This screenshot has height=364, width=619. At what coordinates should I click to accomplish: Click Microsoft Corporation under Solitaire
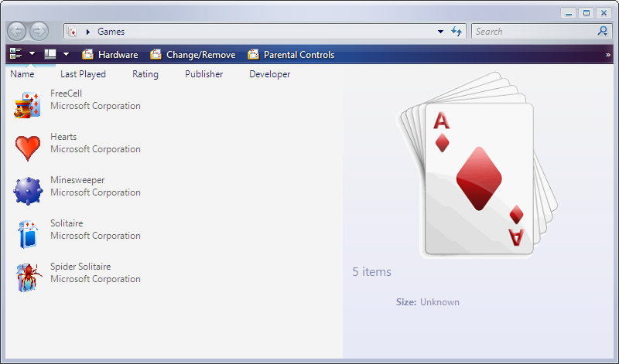tap(95, 236)
